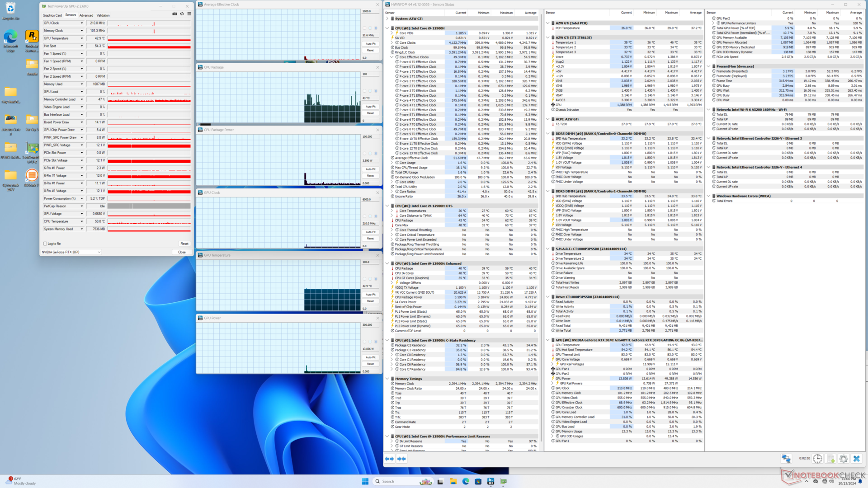Switch to Graphics Card tab
868x488 pixels.
click(52, 15)
